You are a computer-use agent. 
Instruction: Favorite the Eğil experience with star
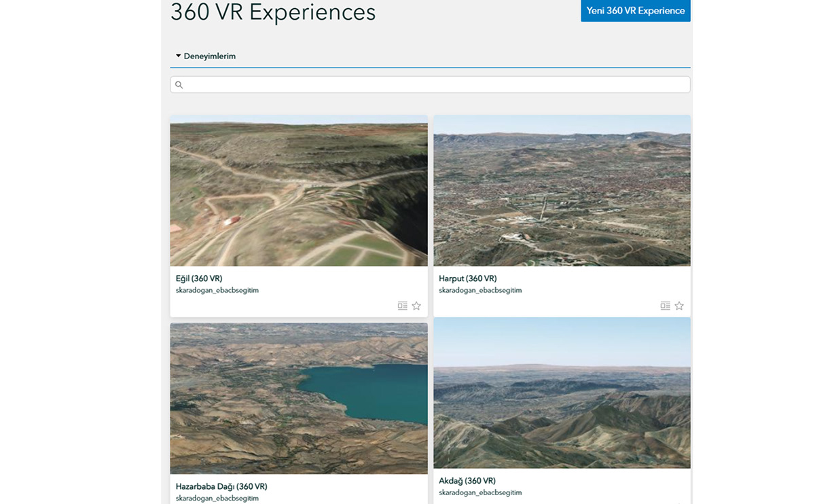tap(416, 306)
